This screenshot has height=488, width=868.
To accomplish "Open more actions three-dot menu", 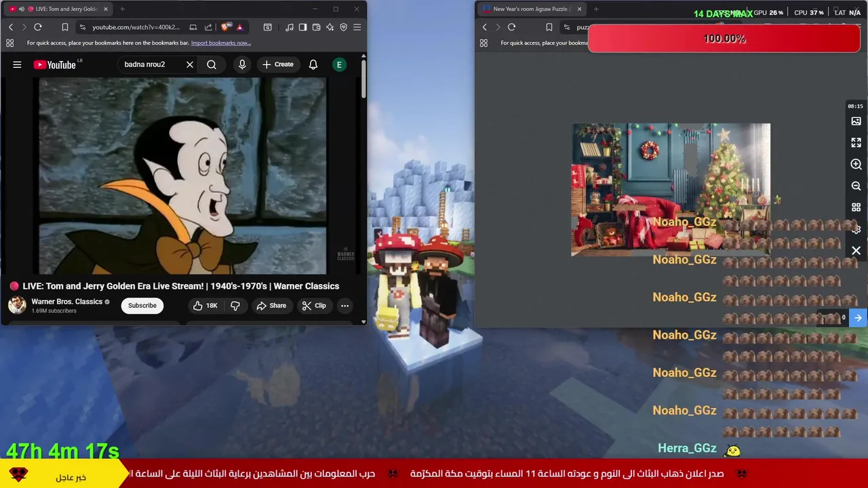I will click(344, 306).
